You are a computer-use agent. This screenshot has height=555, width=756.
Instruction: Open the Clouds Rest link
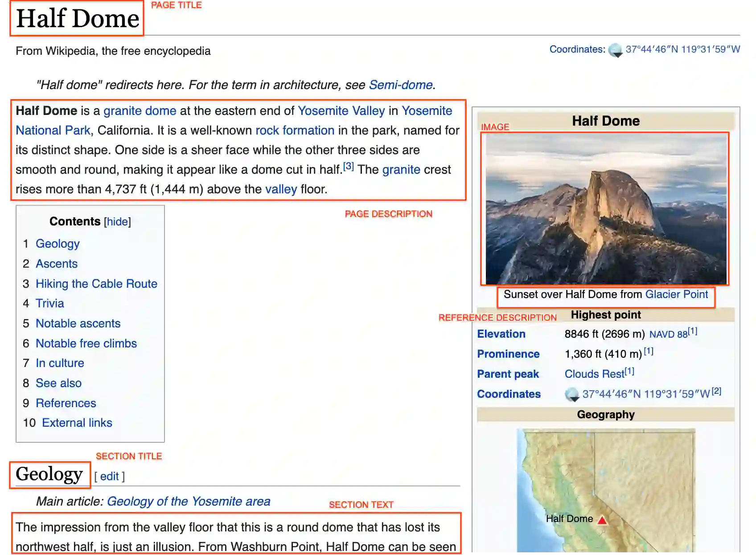click(x=594, y=374)
